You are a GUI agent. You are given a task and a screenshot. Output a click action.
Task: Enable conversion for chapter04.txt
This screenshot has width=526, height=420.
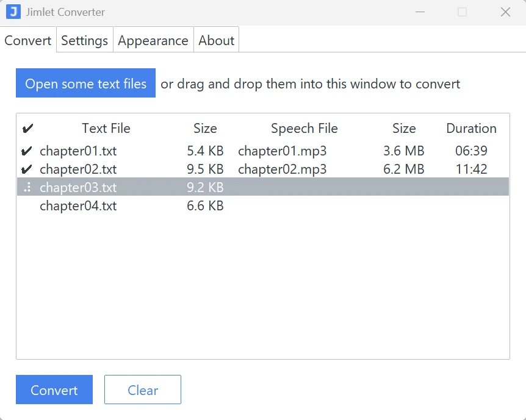tap(26, 206)
